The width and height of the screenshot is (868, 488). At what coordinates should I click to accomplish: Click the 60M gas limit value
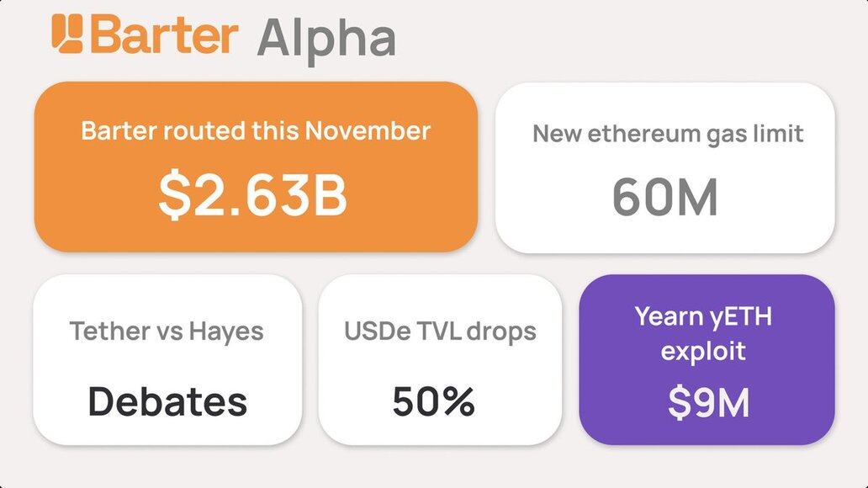tap(664, 196)
